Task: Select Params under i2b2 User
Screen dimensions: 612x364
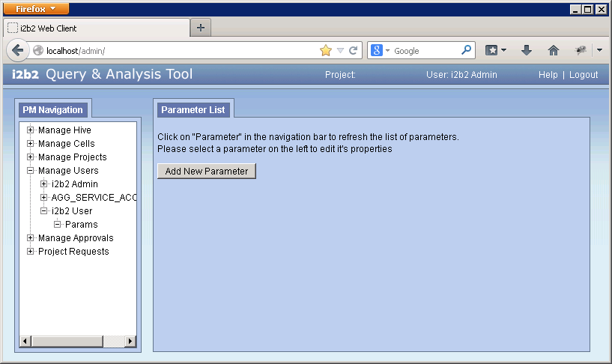Action: click(81, 225)
